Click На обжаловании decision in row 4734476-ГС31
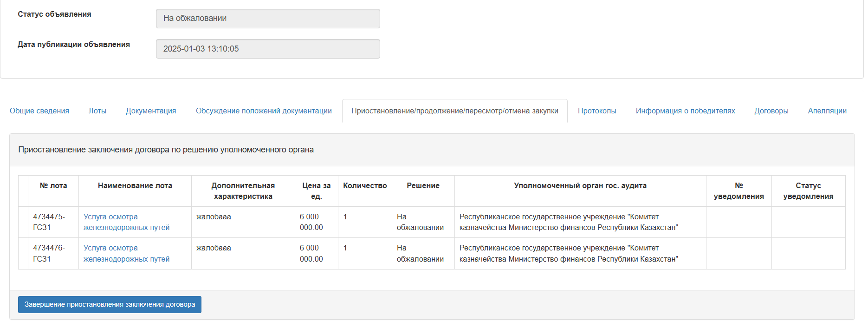The width and height of the screenshot is (868, 322). click(420, 253)
